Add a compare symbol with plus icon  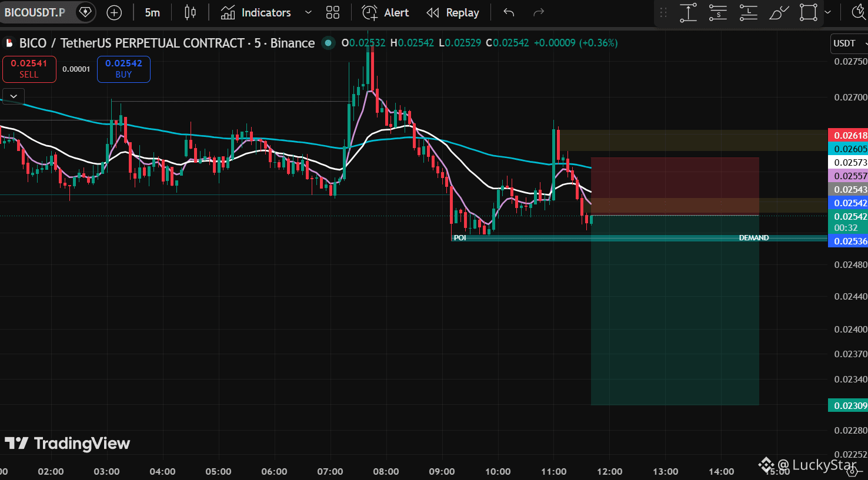[114, 12]
